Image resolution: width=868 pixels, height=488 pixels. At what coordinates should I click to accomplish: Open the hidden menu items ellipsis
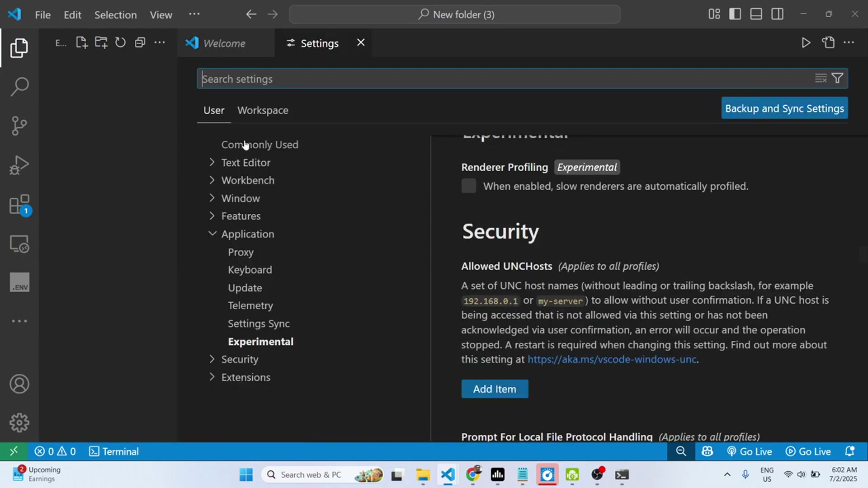click(x=194, y=14)
